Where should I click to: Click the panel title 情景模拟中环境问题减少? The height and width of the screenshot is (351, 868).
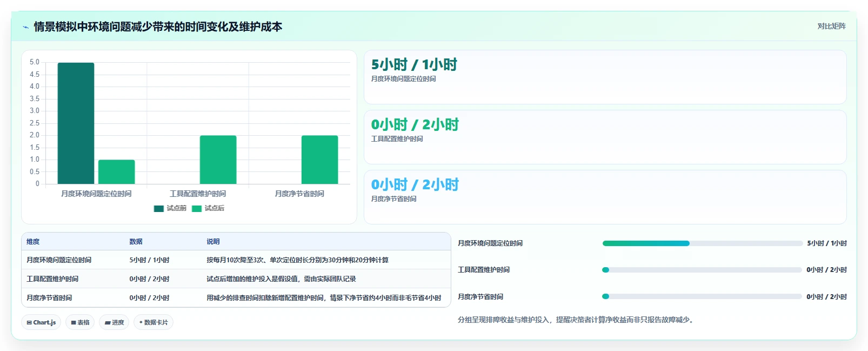click(158, 27)
